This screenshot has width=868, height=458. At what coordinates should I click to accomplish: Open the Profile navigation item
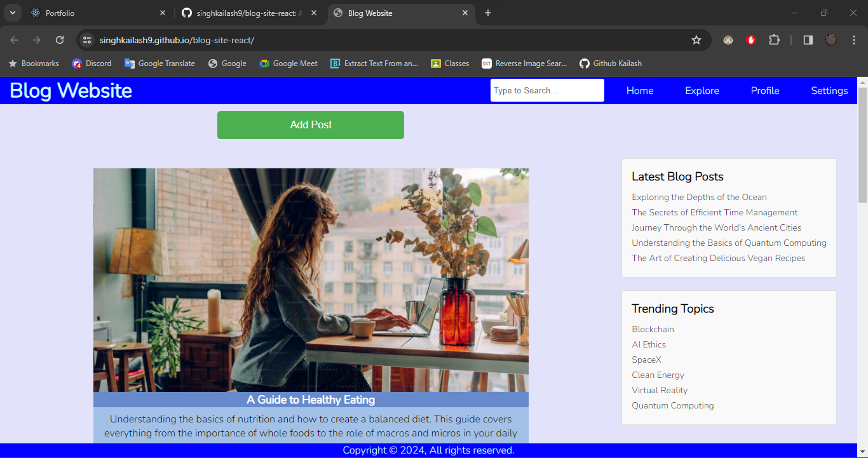pyautogui.click(x=765, y=91)
